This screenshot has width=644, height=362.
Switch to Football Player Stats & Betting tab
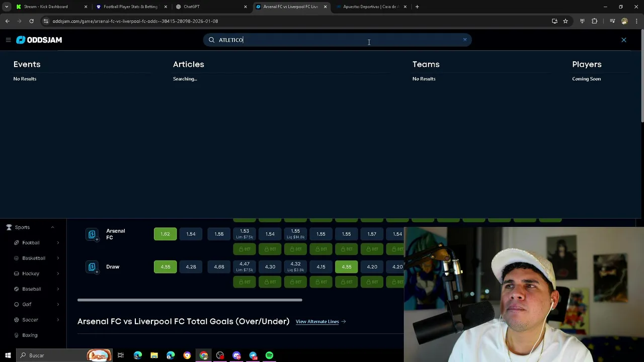coord(132,7)
